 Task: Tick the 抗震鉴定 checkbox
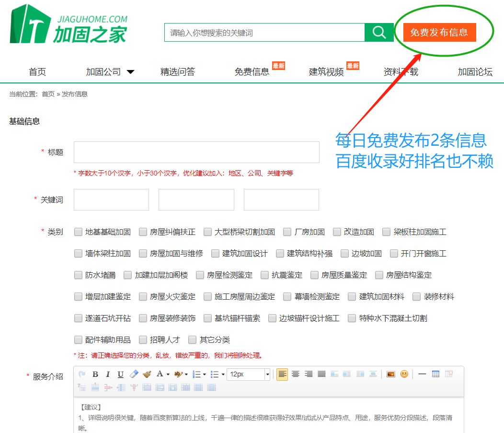264,275
